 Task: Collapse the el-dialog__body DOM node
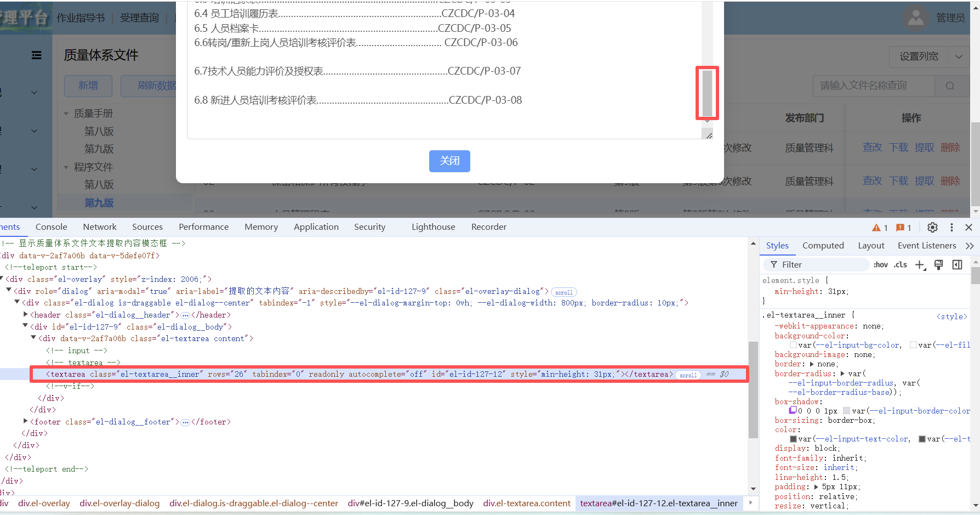point(25,326)
